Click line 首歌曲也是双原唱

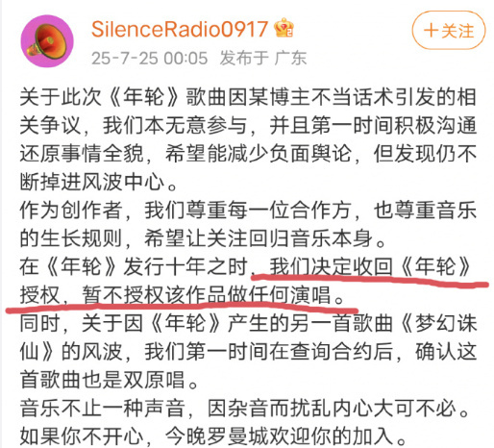[109, 380]
